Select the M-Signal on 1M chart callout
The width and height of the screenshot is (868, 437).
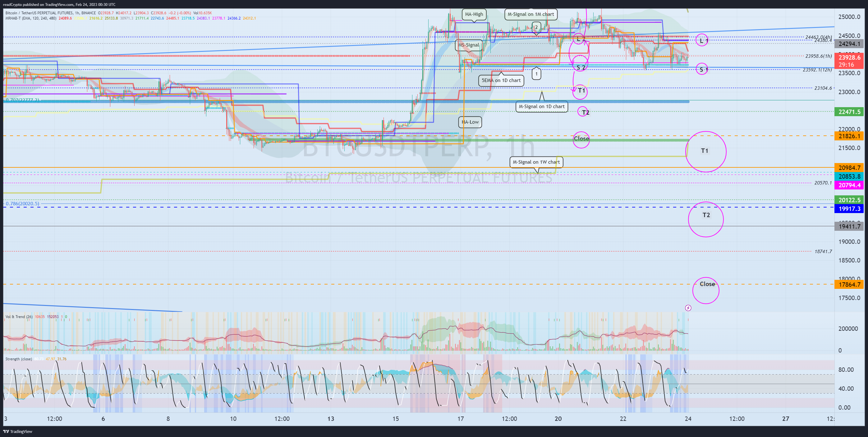pos(531,14)
